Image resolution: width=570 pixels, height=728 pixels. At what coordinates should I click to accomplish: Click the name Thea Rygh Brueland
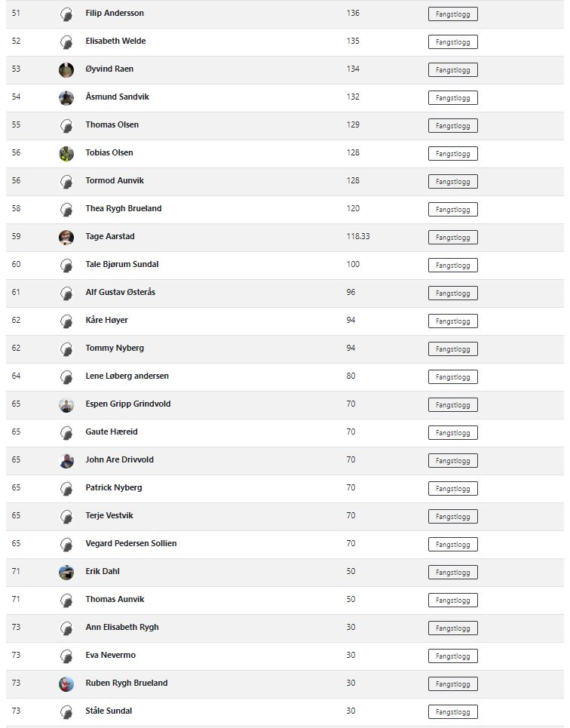coord(123,208)
